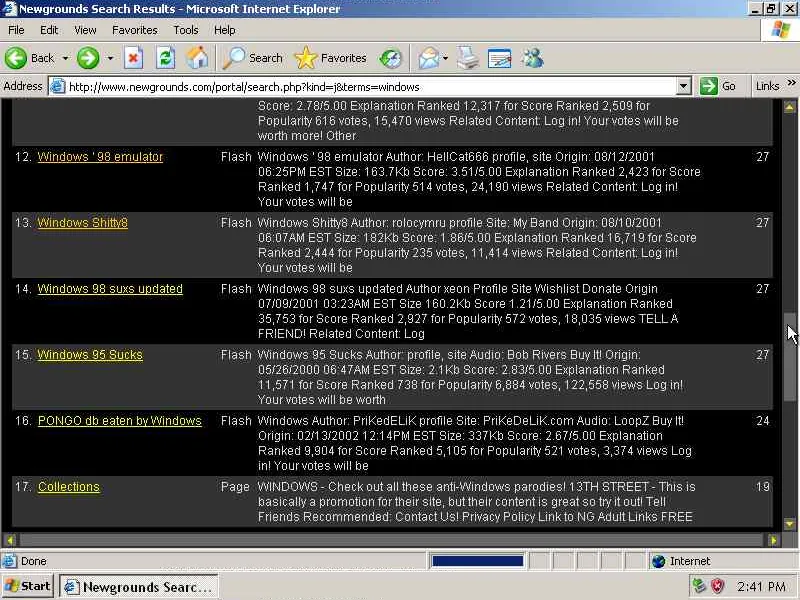The height and width of the screenshot is (600, 800).
Task: Expand the Links toolbar chevron
Action: coord(791,83)
